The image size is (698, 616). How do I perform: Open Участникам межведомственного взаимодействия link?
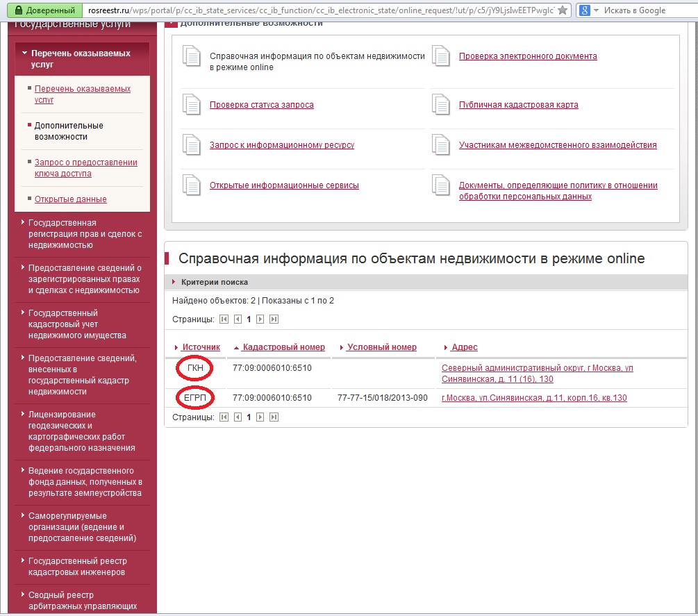tap(557, 145)
